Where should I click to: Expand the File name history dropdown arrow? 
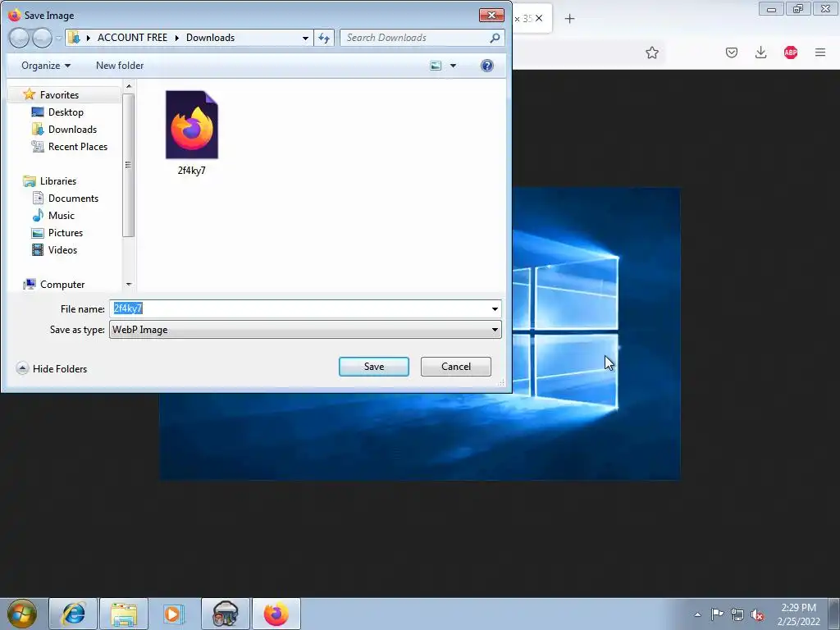coord(495,308)
